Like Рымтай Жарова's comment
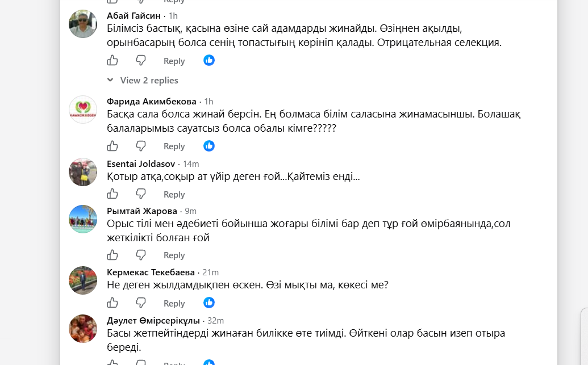 click(112, 255)
